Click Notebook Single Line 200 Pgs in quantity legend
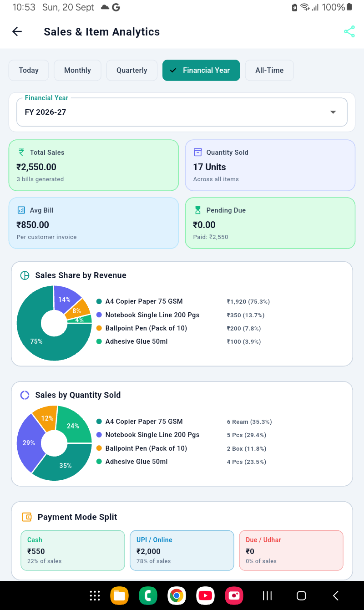This screenshot has height=610, width=364. [x=152, y=435]
